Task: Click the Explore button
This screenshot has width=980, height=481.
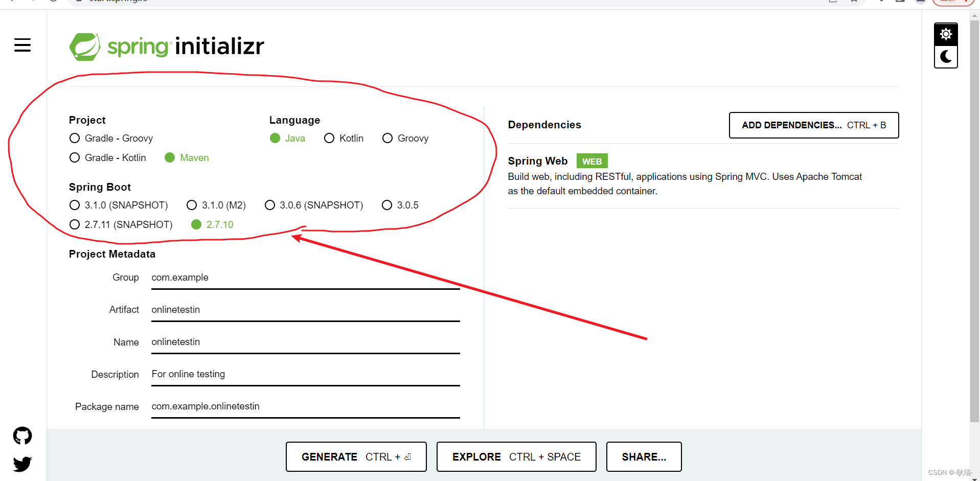Action: point(516,457)
